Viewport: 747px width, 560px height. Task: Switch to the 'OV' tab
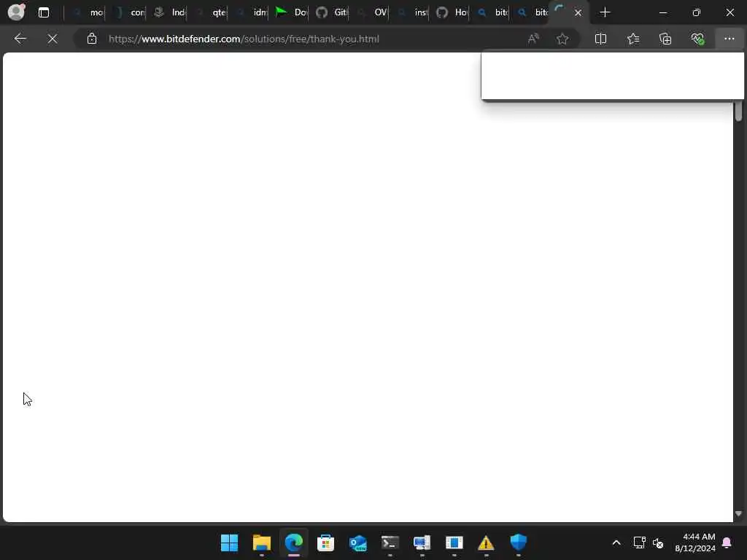(x=372, y=12)
